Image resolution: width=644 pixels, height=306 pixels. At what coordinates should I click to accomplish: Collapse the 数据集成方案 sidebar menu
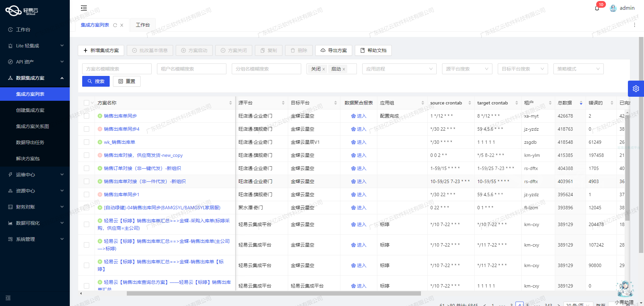coord(35,78)
